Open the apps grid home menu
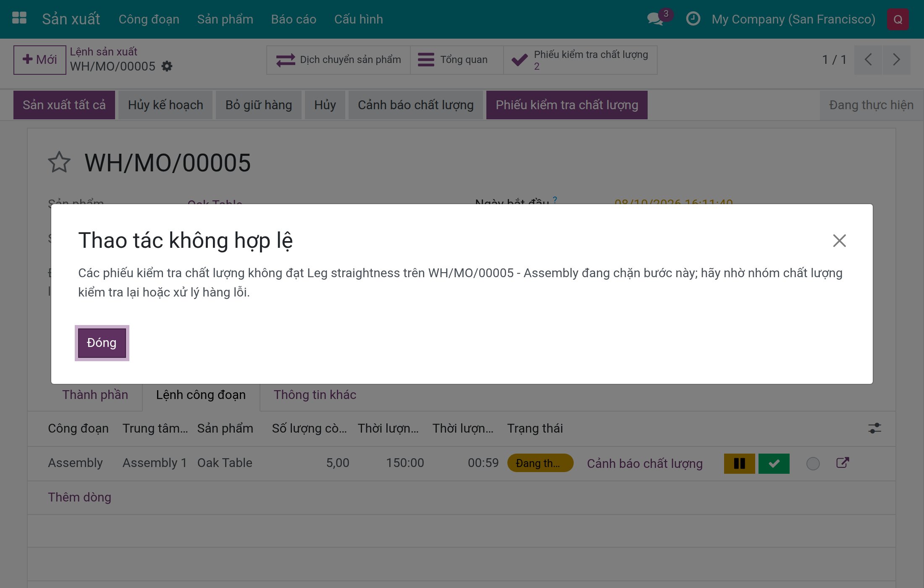Viewport: 924px width, 588px height. 19,18
